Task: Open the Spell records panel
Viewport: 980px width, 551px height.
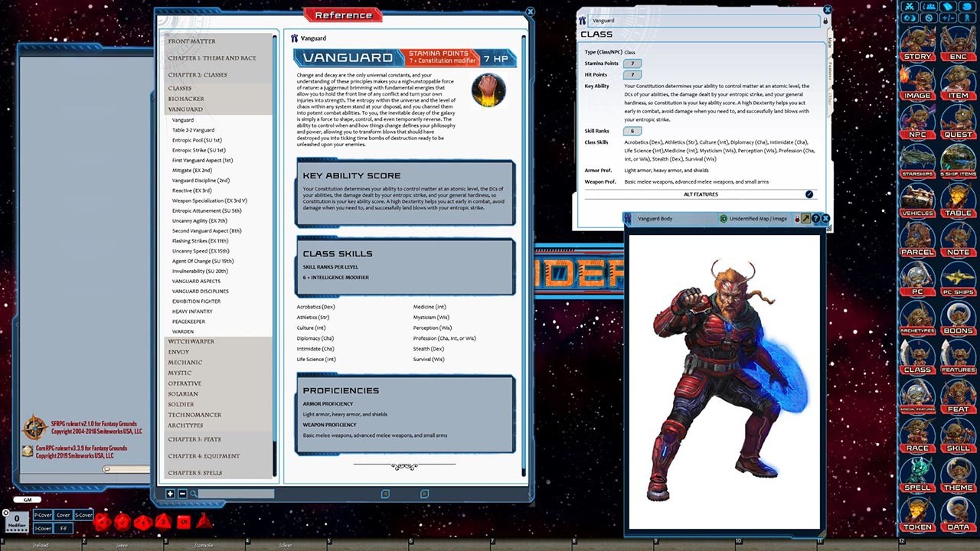Action: tap(917, 473)
